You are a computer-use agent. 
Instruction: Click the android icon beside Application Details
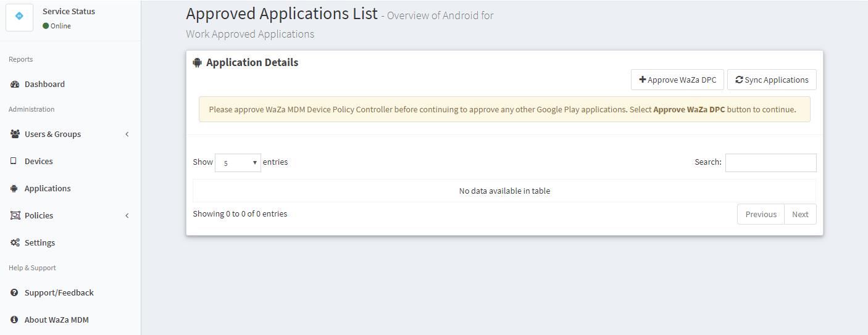click(198, 62)
